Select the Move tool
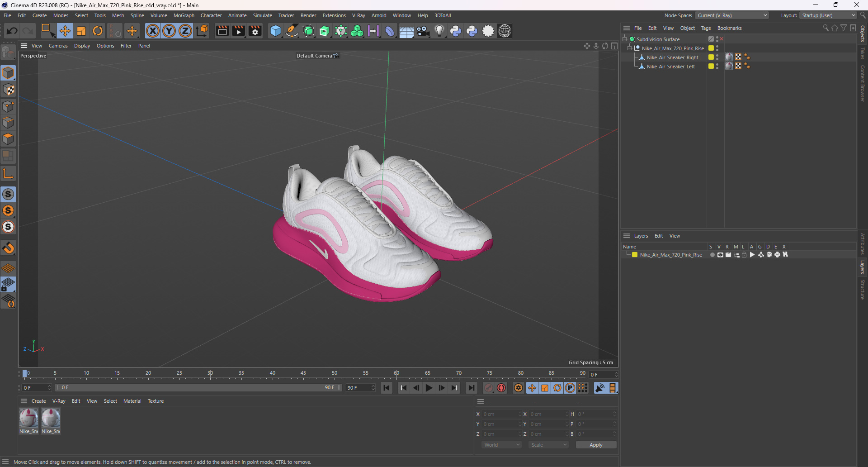The image size is (868, 467). coord(65,31)
